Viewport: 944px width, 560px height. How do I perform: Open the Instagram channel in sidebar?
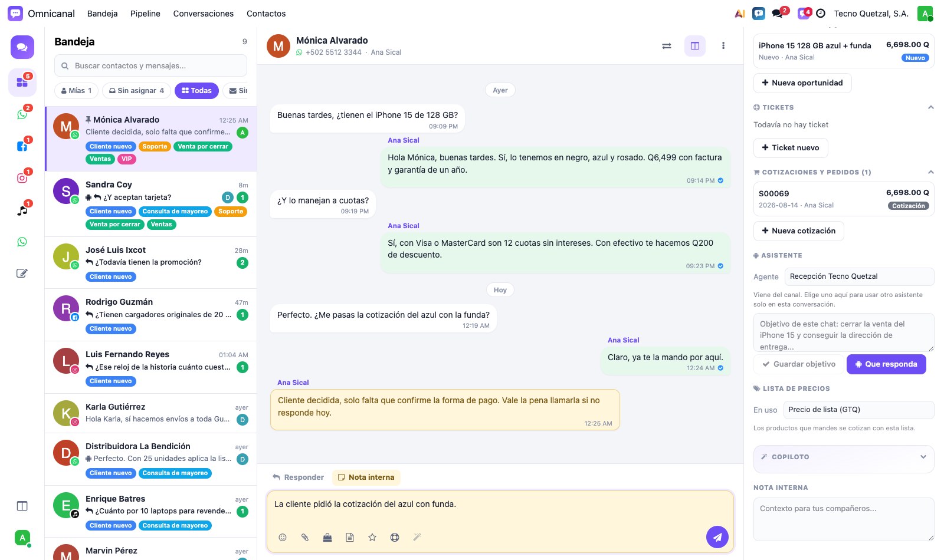pos(22,178)
